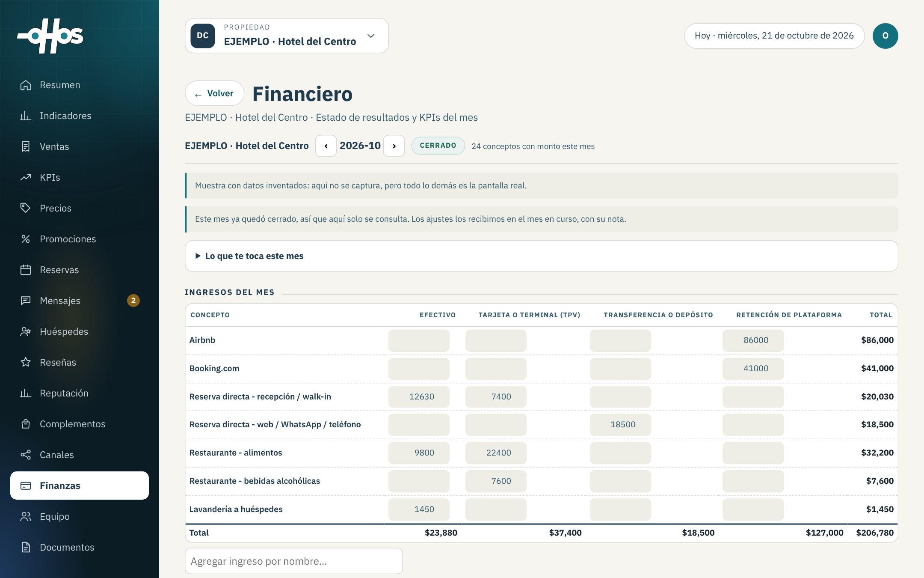
Task: Click the Mensajes badge showing 2
Action: point(133,301)
